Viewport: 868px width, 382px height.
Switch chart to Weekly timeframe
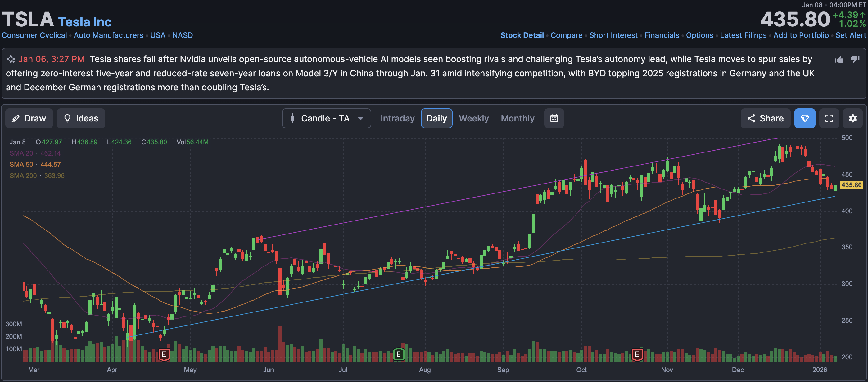(473, 118)
